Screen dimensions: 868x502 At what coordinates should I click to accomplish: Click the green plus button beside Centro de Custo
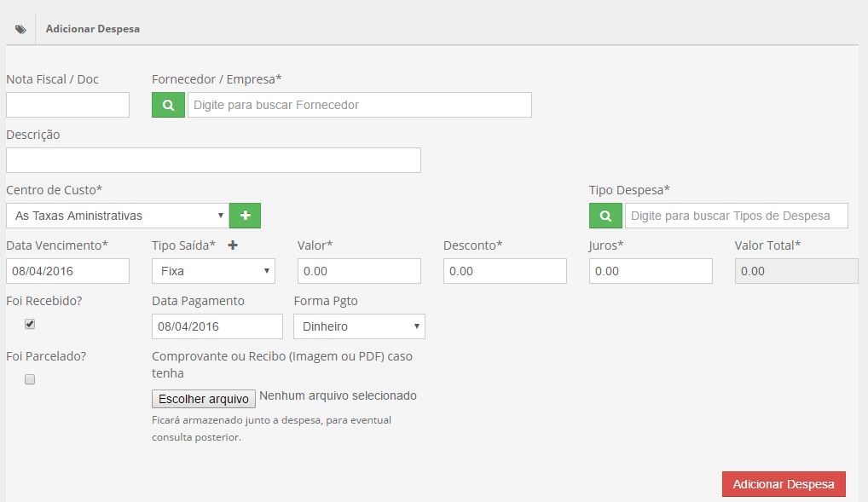[x=245, y=216]
